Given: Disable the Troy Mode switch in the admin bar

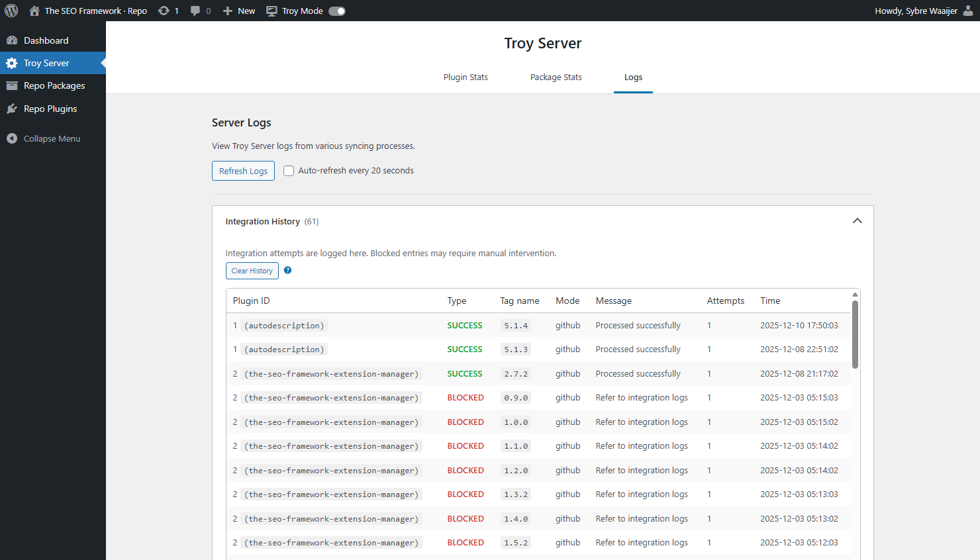Looking at the screenshot, I should (x=337, y=11).
